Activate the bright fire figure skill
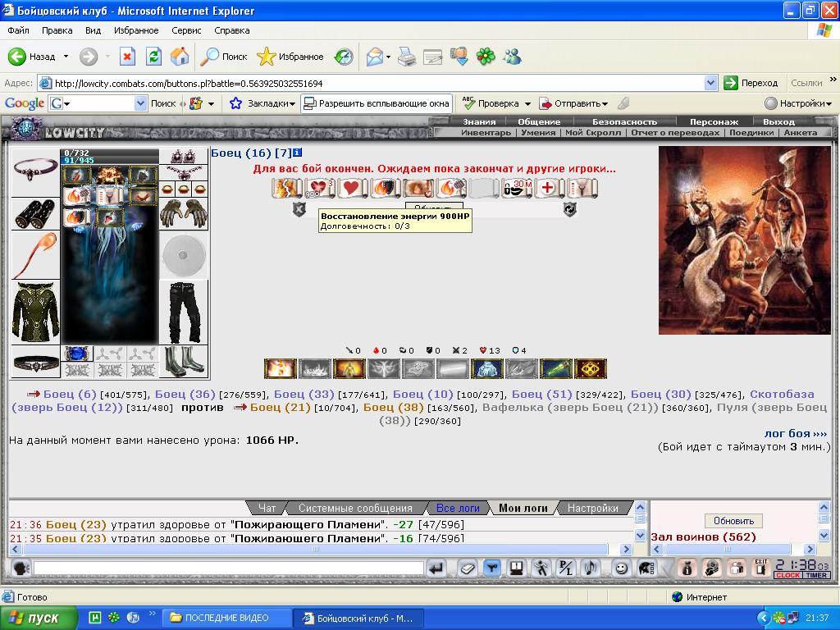Viewport: 840px width, 630px height. coord(281,368)
